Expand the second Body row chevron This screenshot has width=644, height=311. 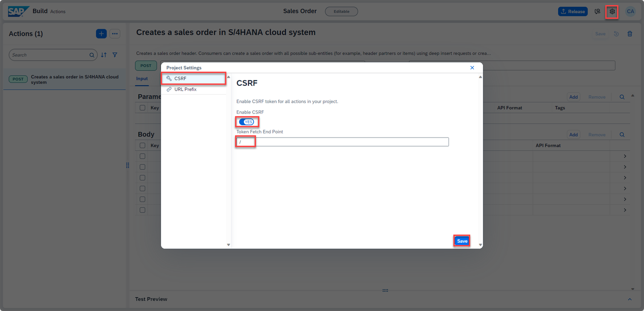pos(625,167)
